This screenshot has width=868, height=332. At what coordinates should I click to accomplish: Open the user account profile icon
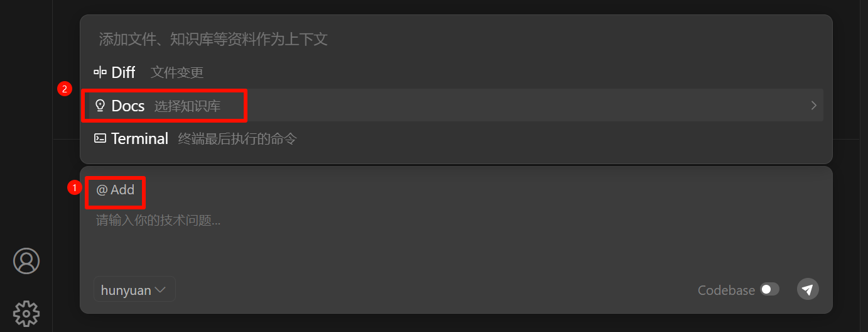click(26, 260)
